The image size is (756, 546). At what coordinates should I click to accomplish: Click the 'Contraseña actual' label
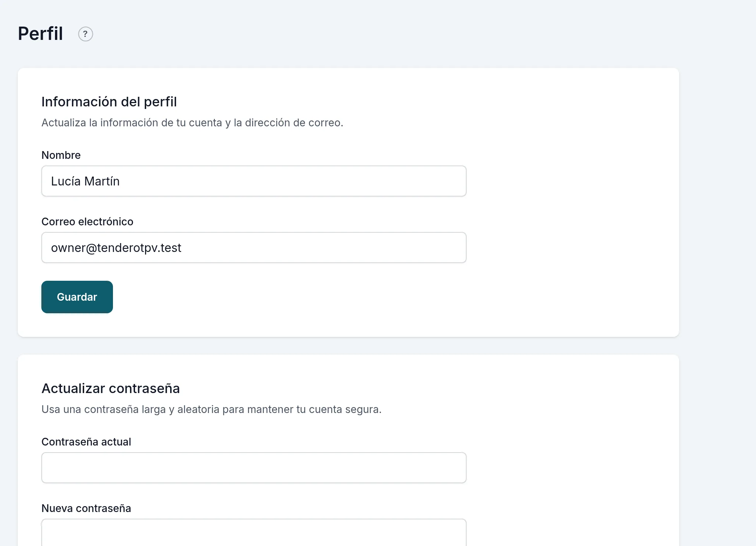click(86, 442)
